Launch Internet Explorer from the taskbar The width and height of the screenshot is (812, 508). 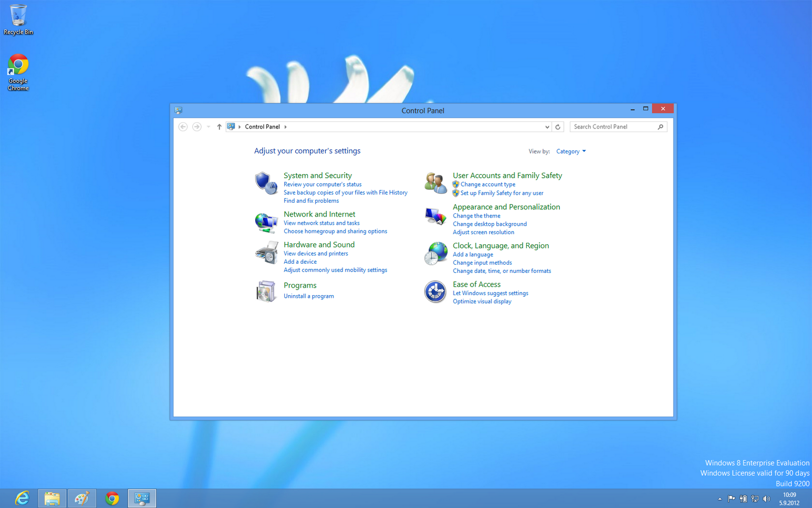click(x=22, y=498)
